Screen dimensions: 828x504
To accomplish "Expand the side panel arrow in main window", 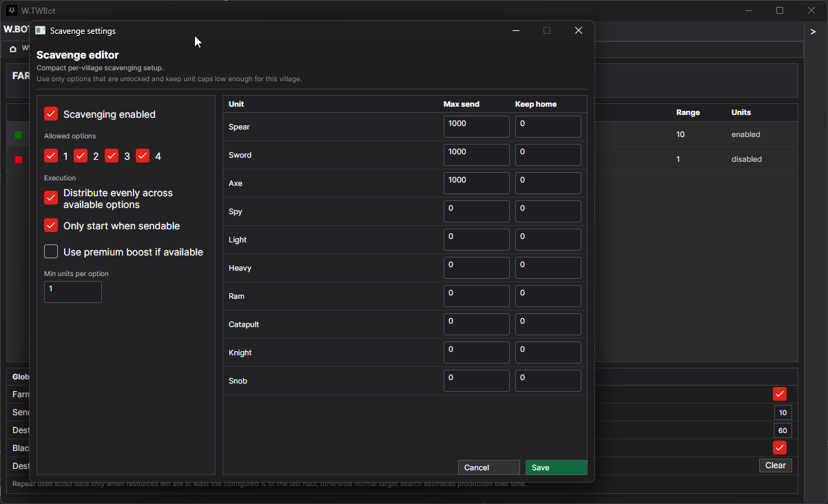I will (813, 32).
